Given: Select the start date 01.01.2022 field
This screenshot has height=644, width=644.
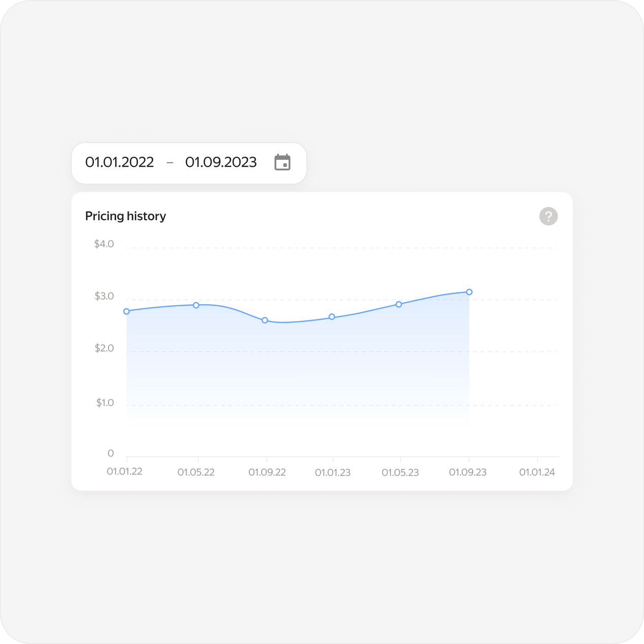Looking at the screenshot, I should tap(120, 162).
